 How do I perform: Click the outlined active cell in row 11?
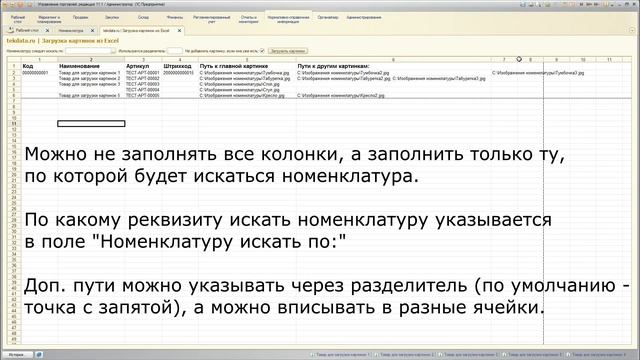(x=91, y=124)
